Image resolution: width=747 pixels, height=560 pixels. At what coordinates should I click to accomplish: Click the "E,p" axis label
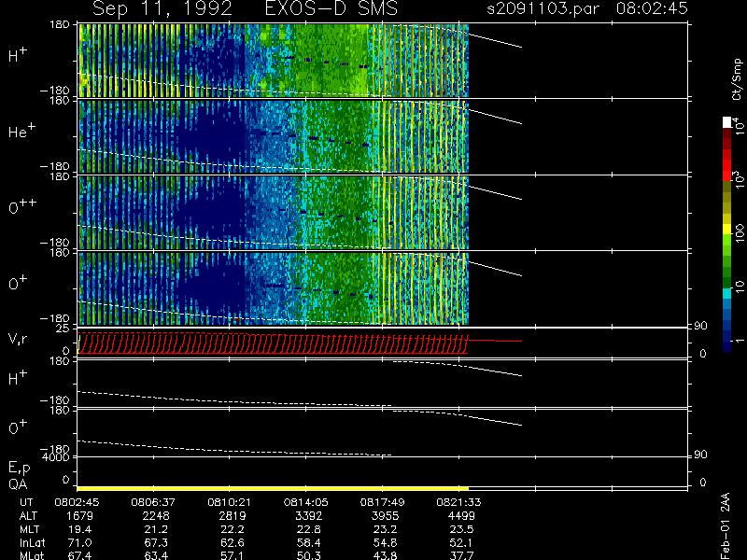[x=19, y=469]
